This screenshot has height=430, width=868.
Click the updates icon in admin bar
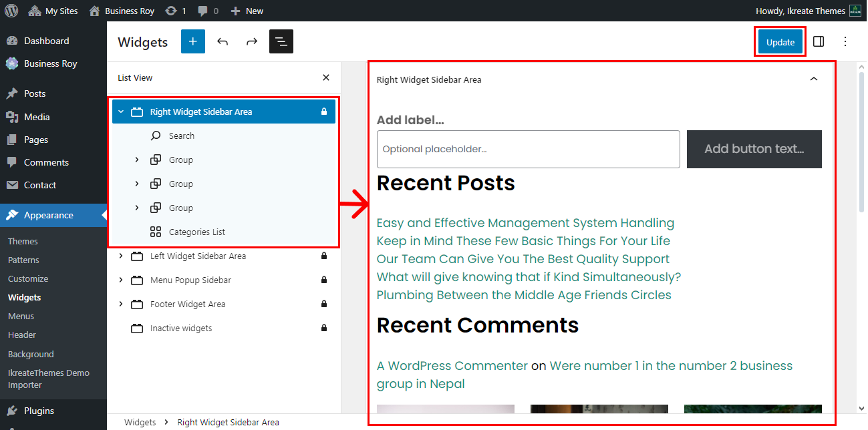[x=172, y=11]
